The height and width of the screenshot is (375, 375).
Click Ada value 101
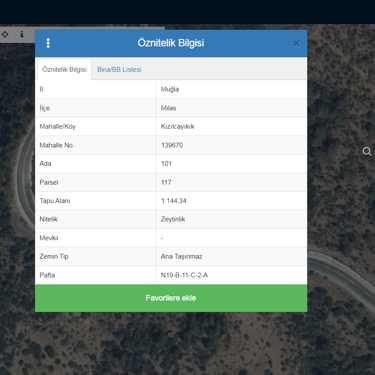click(166, 164)
